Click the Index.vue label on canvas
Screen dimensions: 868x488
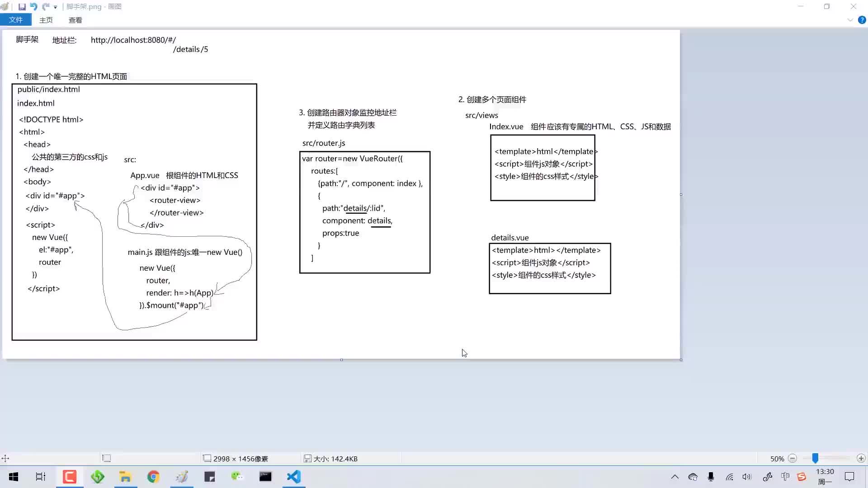pyautogui.click(x=506, y=127)
